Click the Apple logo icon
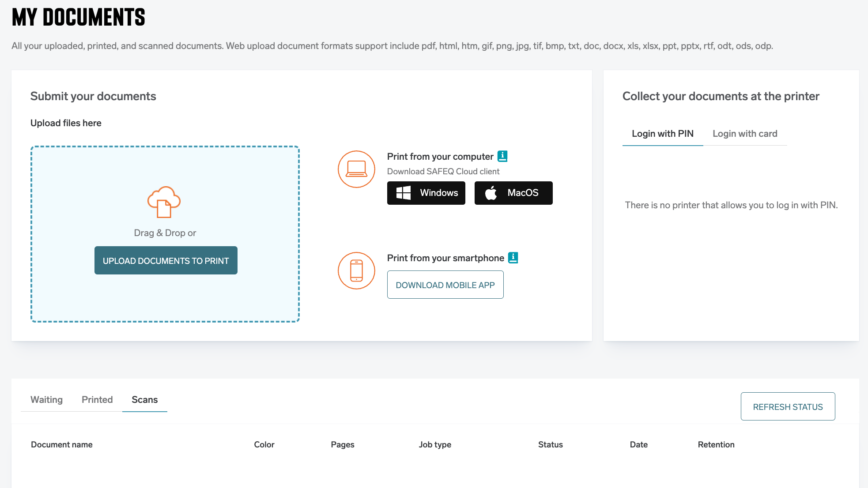868x488 pixels. coord(491,193)
